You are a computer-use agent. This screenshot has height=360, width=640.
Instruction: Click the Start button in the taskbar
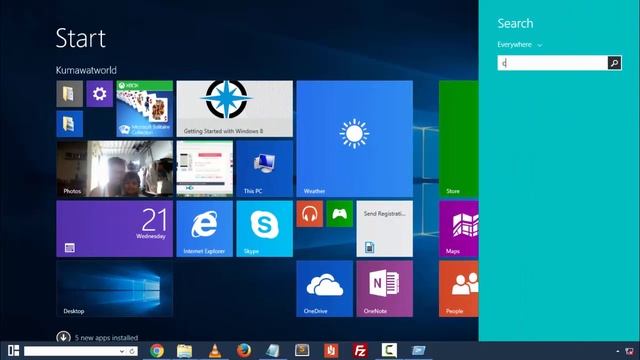coord(13,351)
